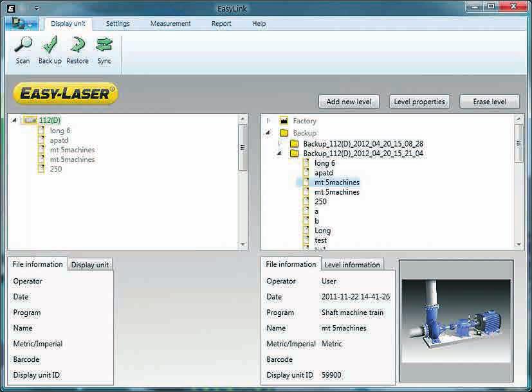Image resolution: width=532 pixels, height=392 pixels.
Task: Collapse the 112(D) tree node
Action: click(x=14, y=120)
